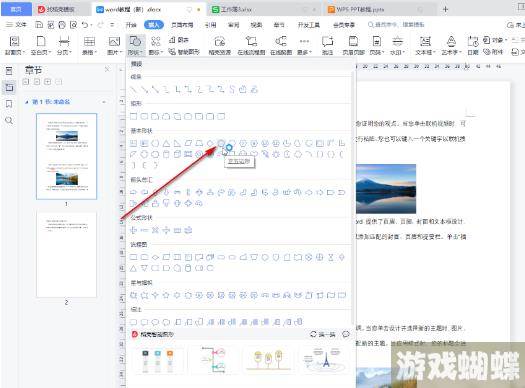
Task: Choose the parallelogram basic shape
Action: 188,143
